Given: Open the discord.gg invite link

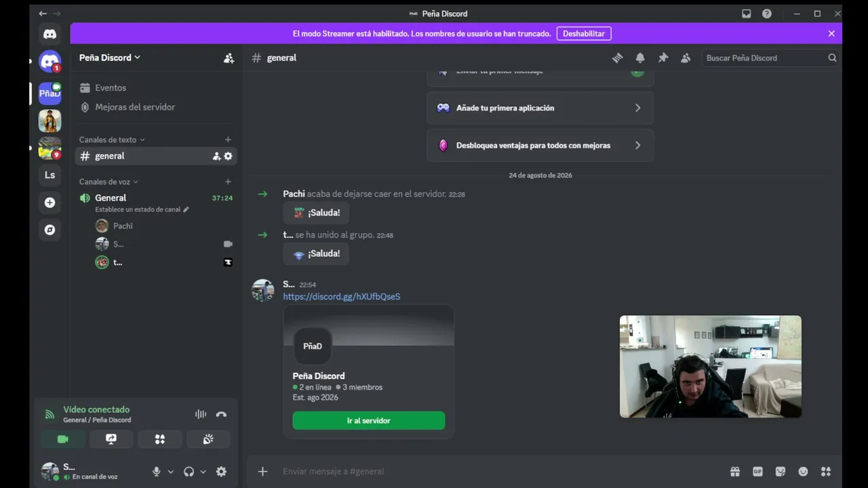Looking at the screenshot, I should (x=342, y=297).
